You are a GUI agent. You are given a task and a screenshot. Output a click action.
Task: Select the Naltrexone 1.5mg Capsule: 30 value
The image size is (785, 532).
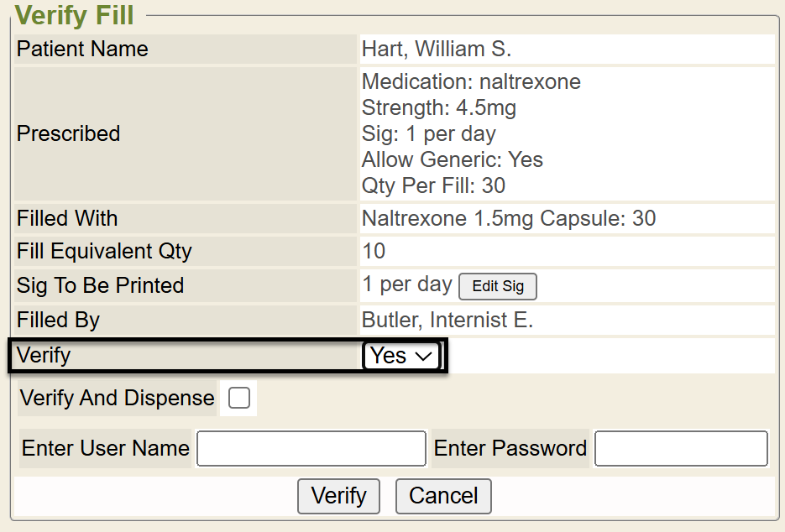(x=509, y=219)
